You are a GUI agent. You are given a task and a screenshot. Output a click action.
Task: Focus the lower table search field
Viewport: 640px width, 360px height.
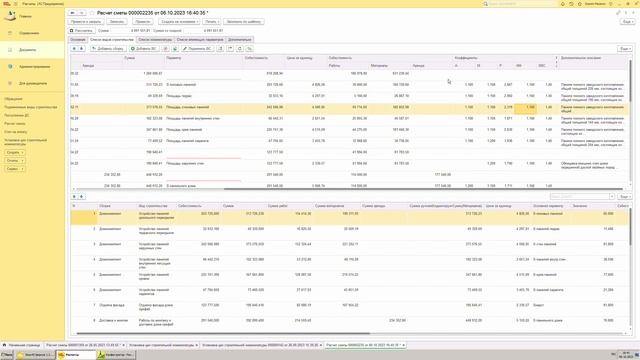(580, 197)
